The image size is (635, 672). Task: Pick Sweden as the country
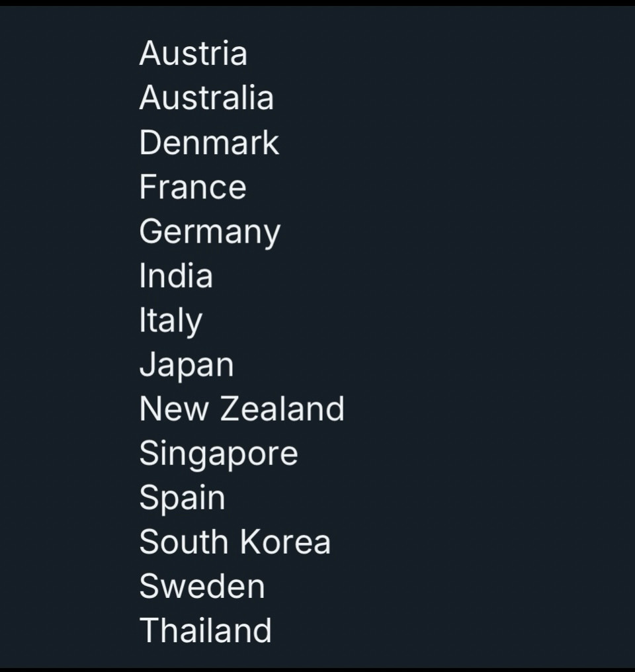(x=202, y=586)
